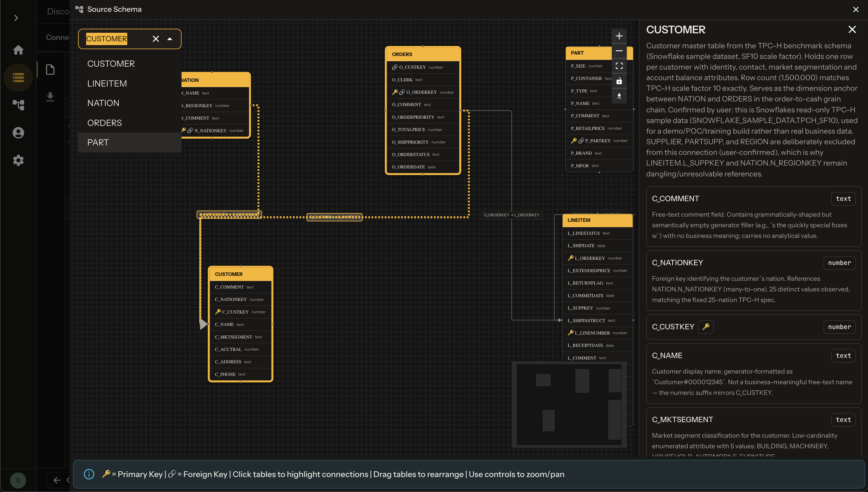Open the settings gear in sidebar
This screenshot has height=492, width=868.
tap(18, 160)
